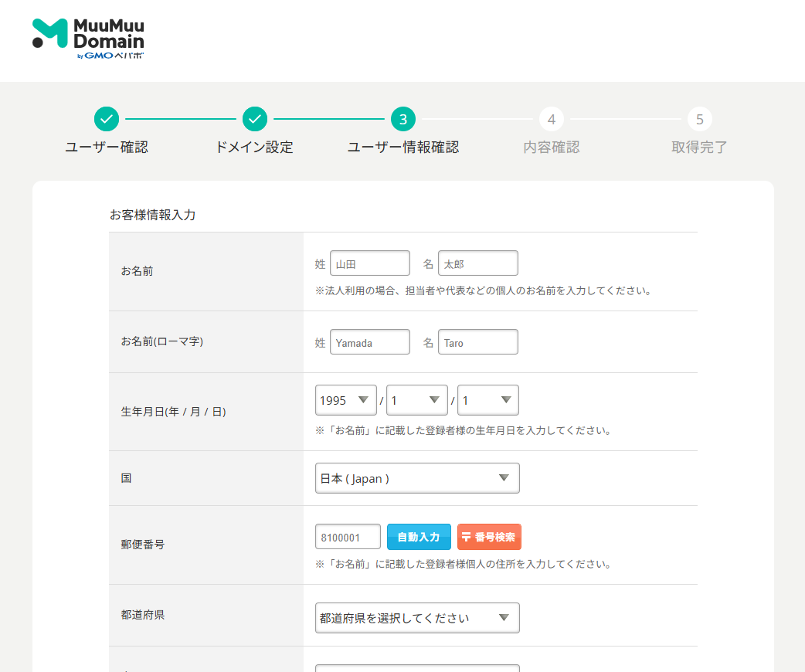This screenshot has width=805, height=672.
Task: Click the 番号検索 button
Action: (x=489, y=537)
